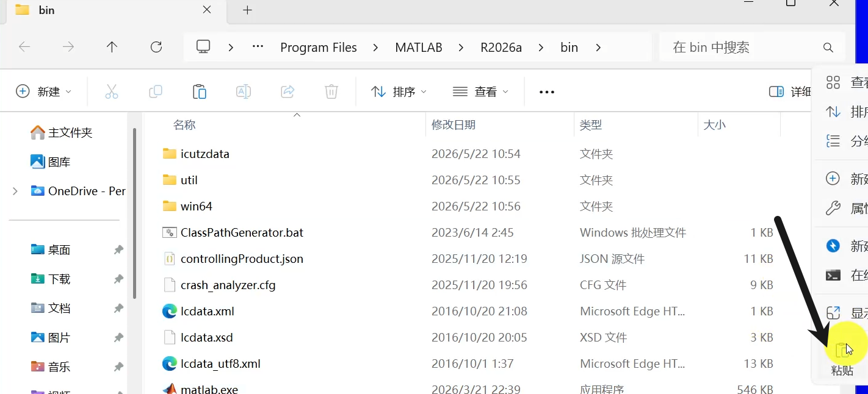Open the 新建 New dropdown
Image resolution: width=868 pixels, height=394 pixels.
tap(43, 91)
